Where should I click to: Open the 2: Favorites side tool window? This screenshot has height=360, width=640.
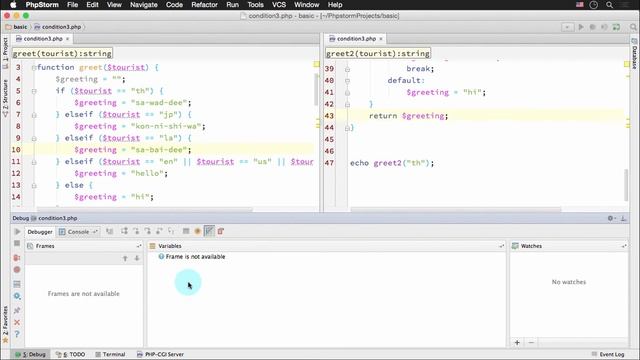click(5, 324)
